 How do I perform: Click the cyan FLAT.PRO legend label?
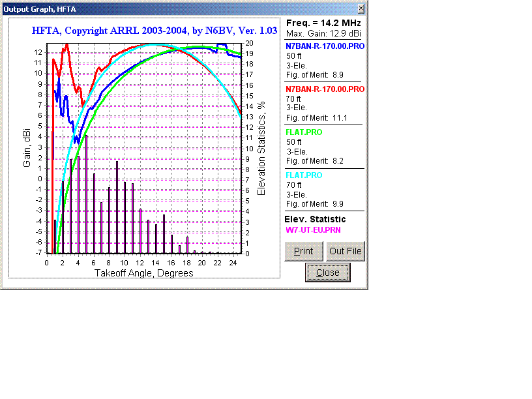304,175
